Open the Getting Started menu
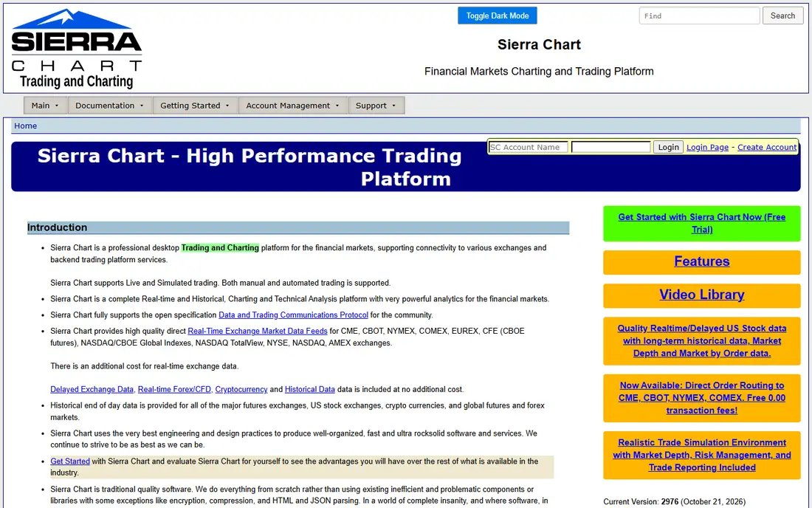 (x=195, y=106)
